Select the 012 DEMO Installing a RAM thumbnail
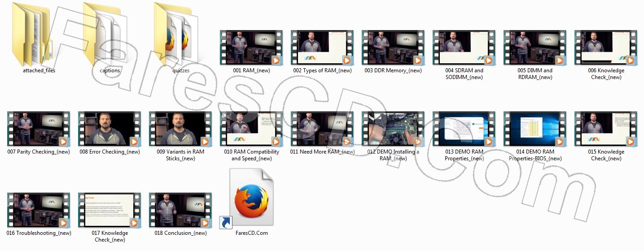 (x=393, y=129)
